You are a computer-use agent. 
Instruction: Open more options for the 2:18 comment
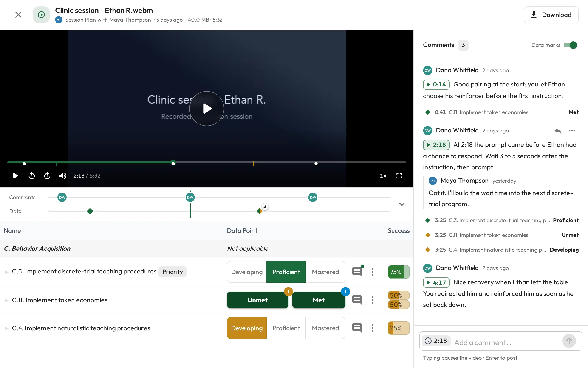(x=572, y=131)
